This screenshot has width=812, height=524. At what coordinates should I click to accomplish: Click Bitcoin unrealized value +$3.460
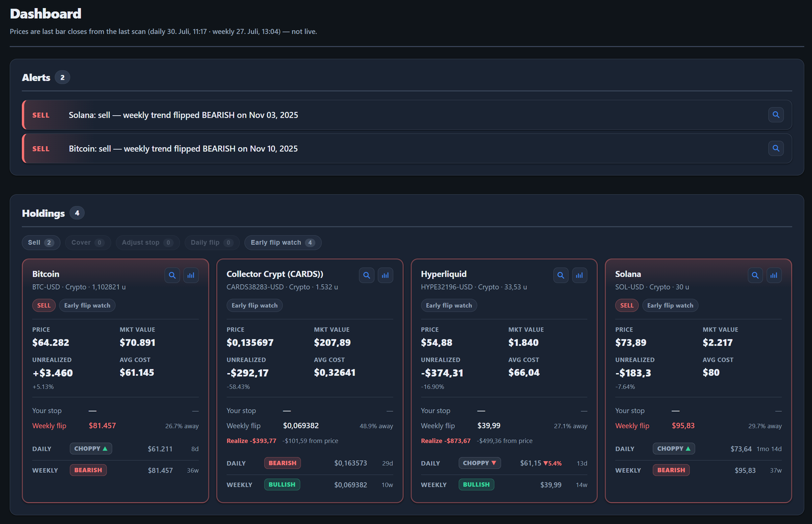tap(53, 373)
